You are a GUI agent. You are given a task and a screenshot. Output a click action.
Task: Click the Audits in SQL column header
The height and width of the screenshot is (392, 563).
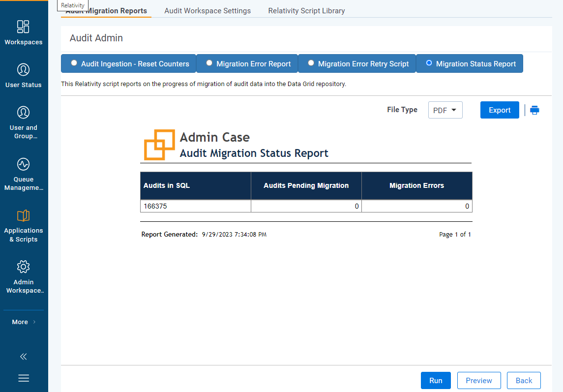tap(196, 185)
